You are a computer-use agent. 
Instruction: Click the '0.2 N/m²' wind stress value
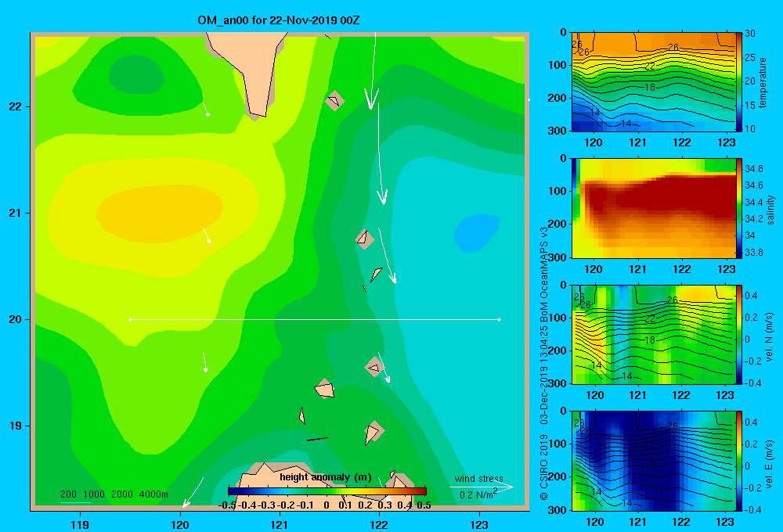coord(478,494)
